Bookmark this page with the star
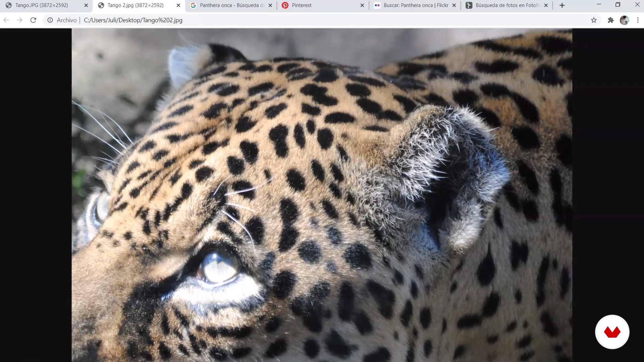644x362 pixels. tap(594, 20)
